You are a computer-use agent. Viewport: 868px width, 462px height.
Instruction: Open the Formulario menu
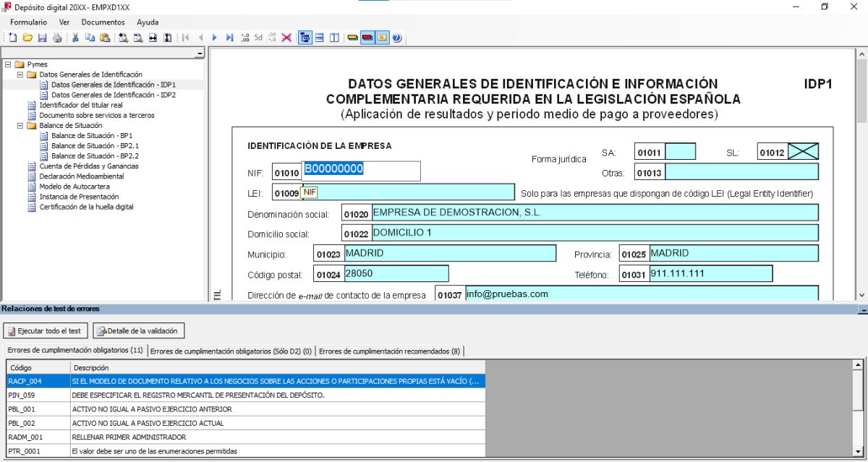[28, 22]
